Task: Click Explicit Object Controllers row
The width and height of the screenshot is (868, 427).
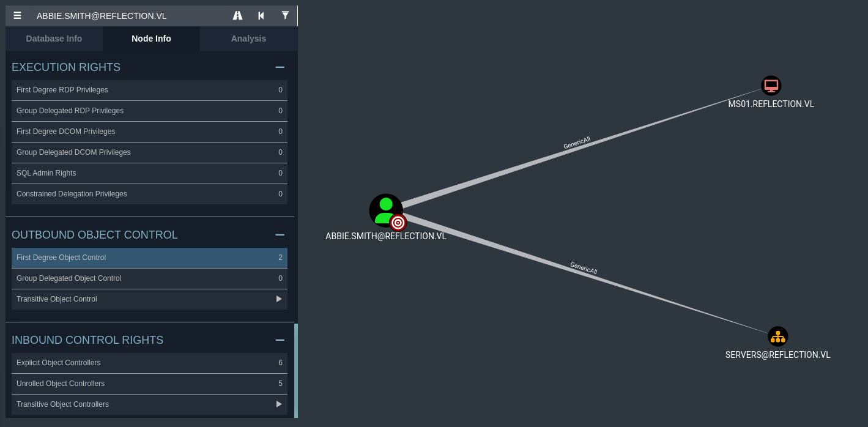Action: [149, 363]
